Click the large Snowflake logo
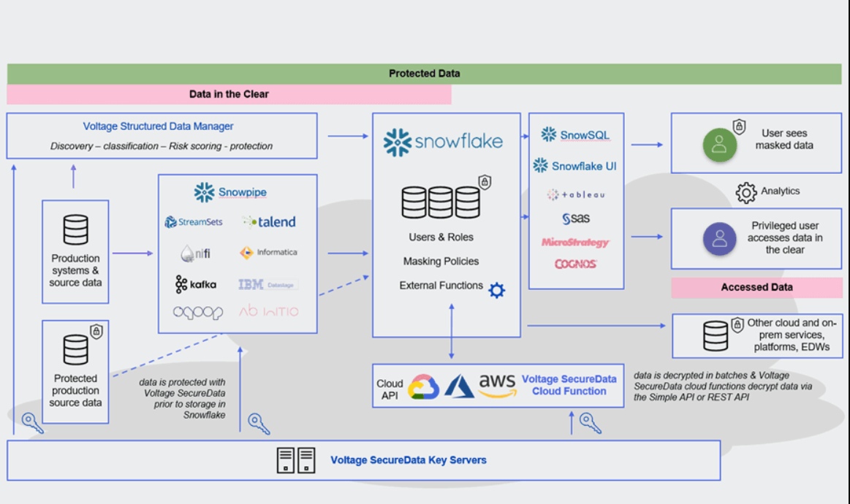Image resolution: width=850 pixels, height=504 pixels. (x=443, y=142)
